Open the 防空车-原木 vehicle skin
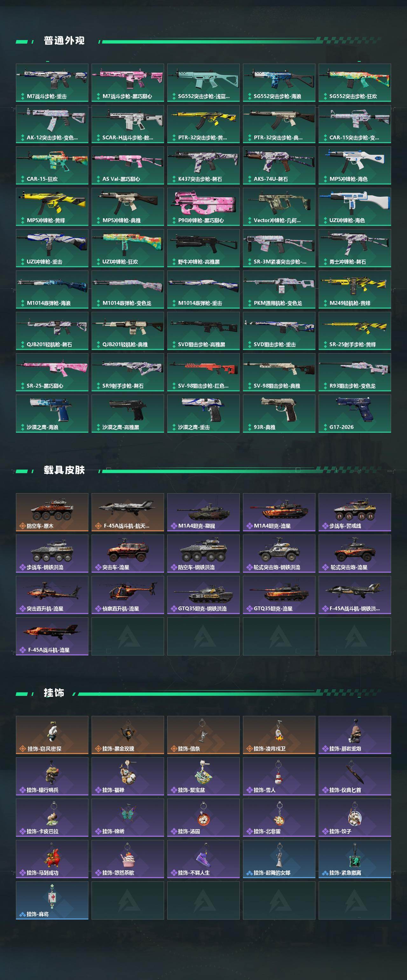This screenshot has height=980, width=407. 52,512
